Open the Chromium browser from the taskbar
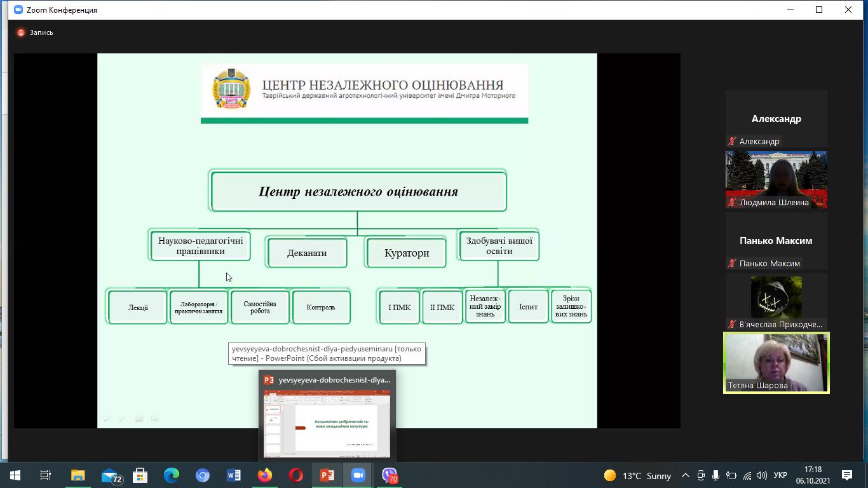This screenshot has width=868, height=488. tap(203, 475)
